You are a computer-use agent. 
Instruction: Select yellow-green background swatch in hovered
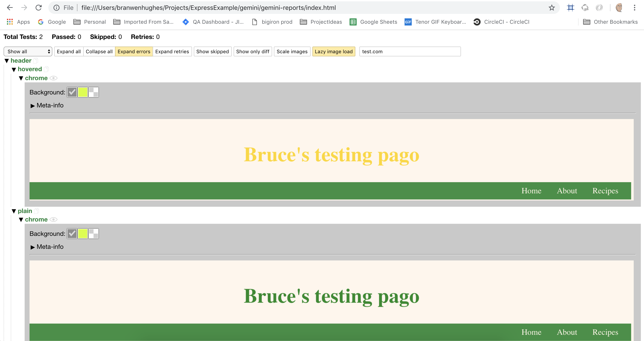pyautogui.click(x=83, y=92)
